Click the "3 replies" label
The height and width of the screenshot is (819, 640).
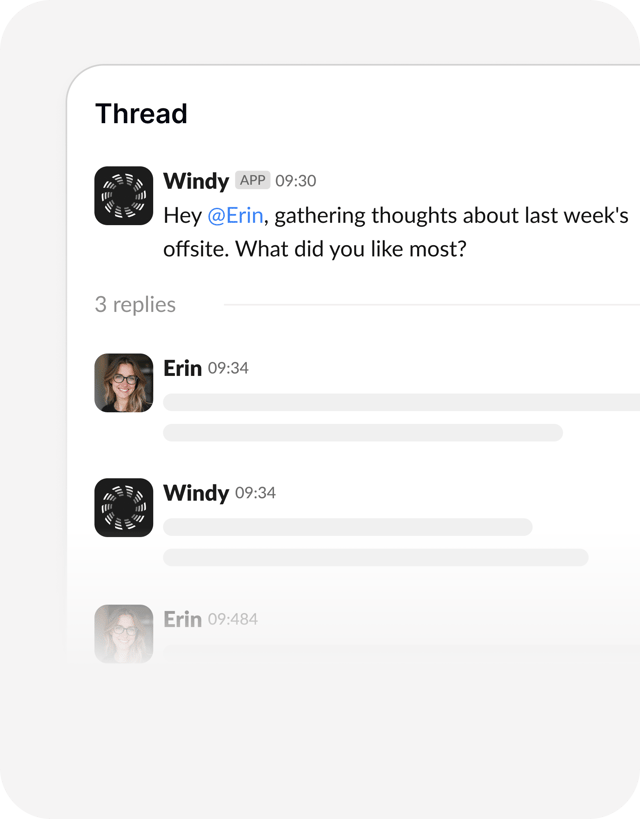(x=135, y=305)
